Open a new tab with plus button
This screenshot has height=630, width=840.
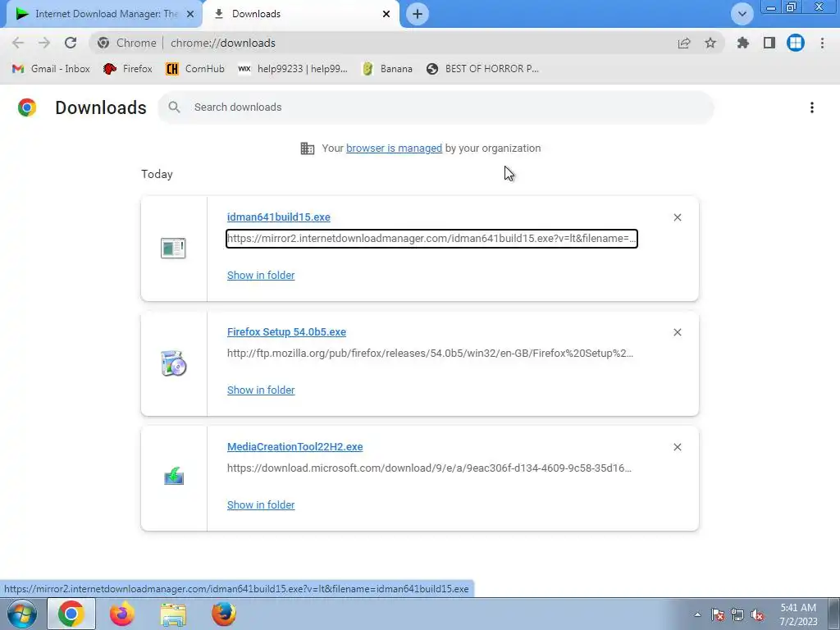(418, 14)
